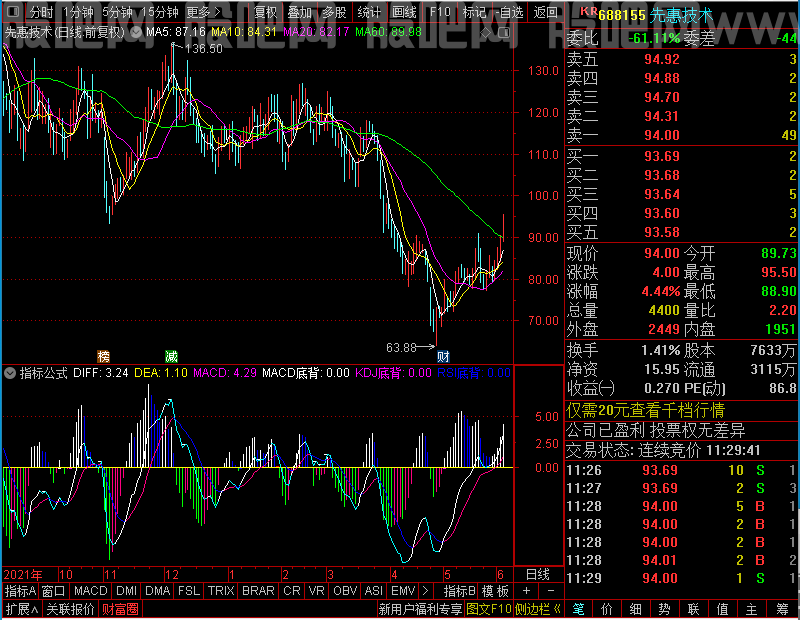This screenshot has height=620, width=800.
Task: Select the 窗口 tab
Action: click(54, 591)
